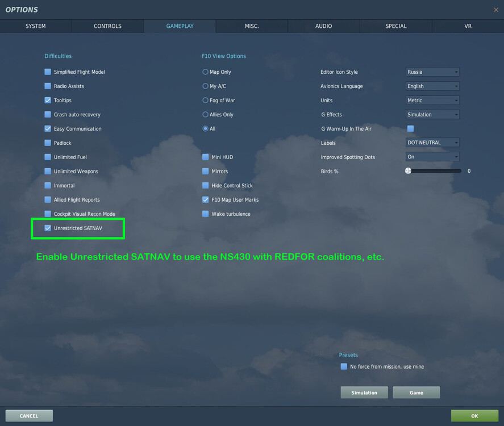Open the VR tab
This screenshot has width=504, height=426.
pos(468,26)
